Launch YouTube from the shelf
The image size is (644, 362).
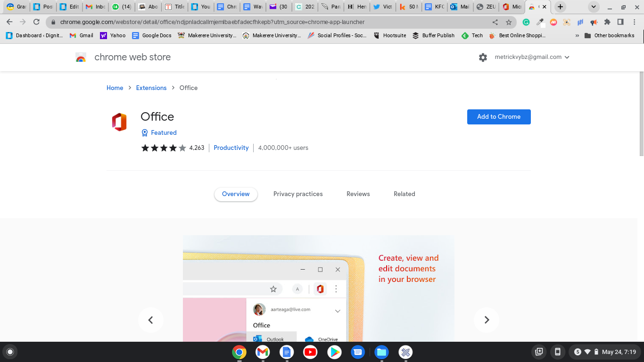310,352
